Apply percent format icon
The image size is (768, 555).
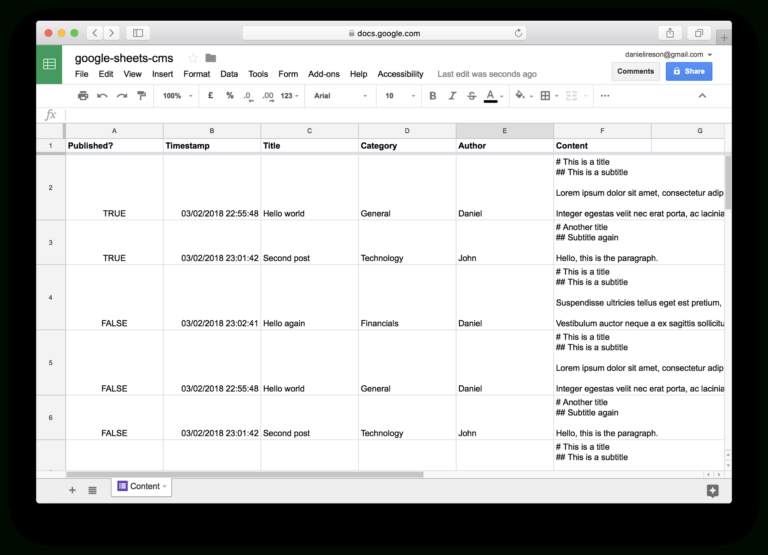click(230, 96)
